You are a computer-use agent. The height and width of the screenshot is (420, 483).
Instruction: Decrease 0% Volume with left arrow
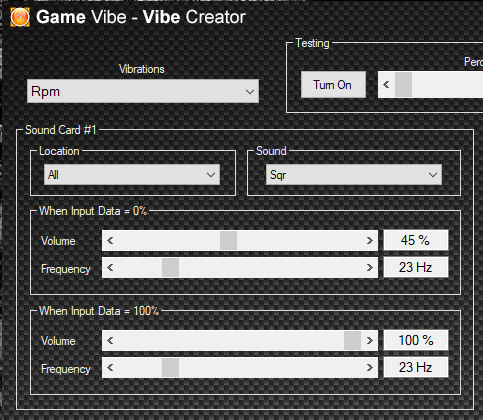tap(110, 240)
